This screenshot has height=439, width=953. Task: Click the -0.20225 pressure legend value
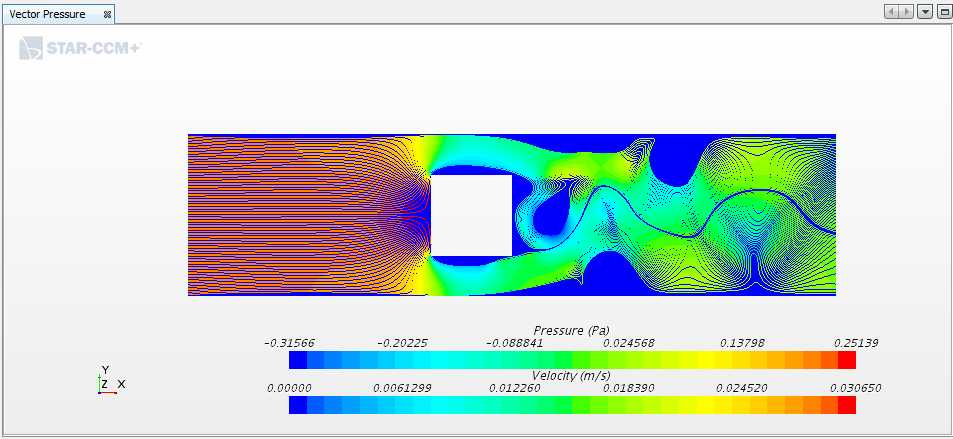tap(402, 343)
